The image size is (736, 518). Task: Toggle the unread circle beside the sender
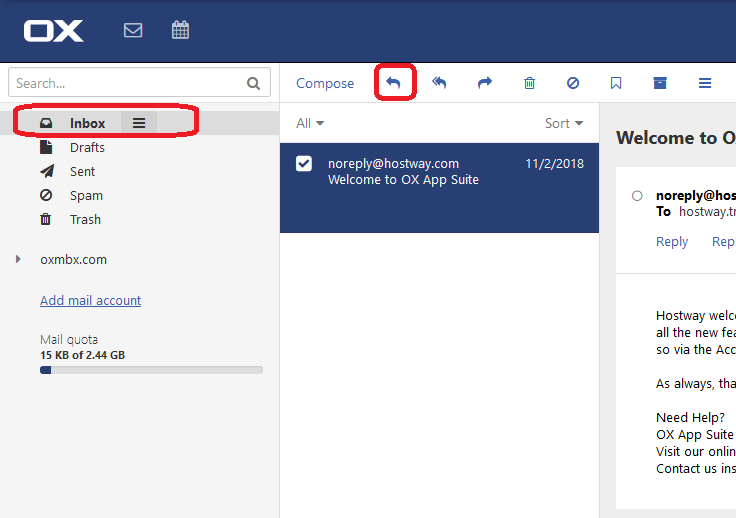[637, 196]
